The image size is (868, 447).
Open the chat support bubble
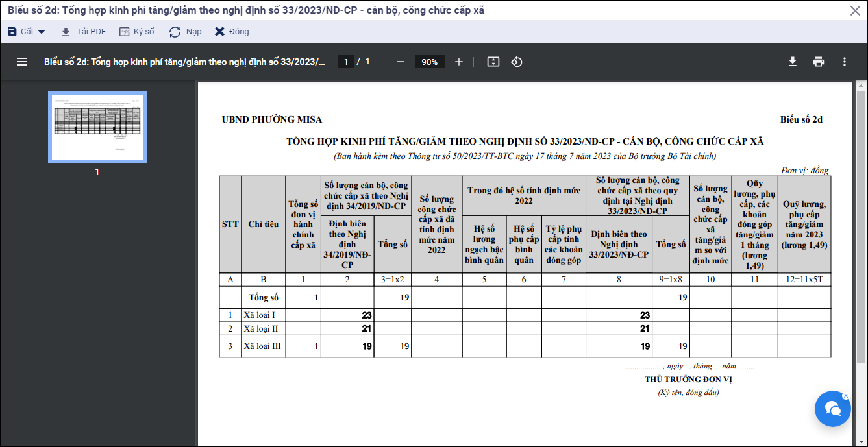click(x=833, y=409)
